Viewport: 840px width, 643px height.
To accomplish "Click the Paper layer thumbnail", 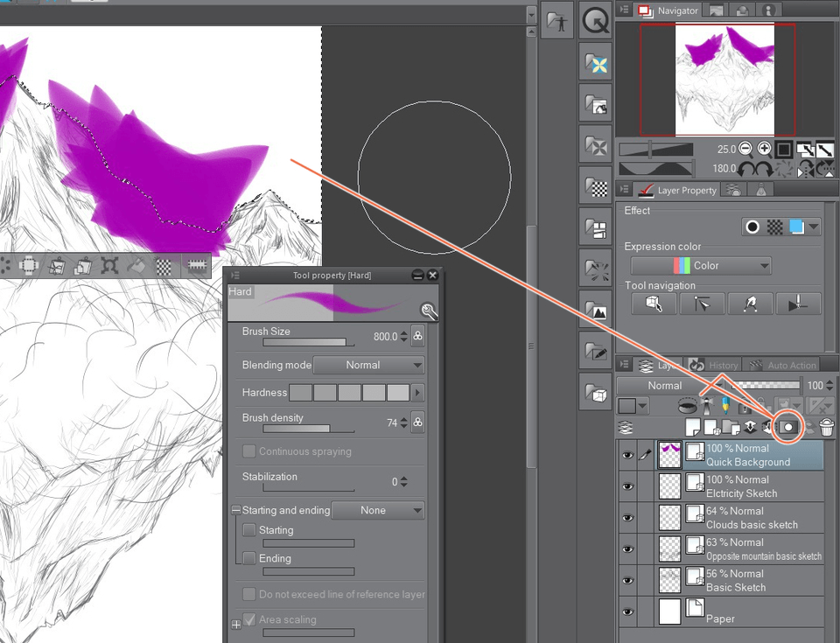I will 669,612.
